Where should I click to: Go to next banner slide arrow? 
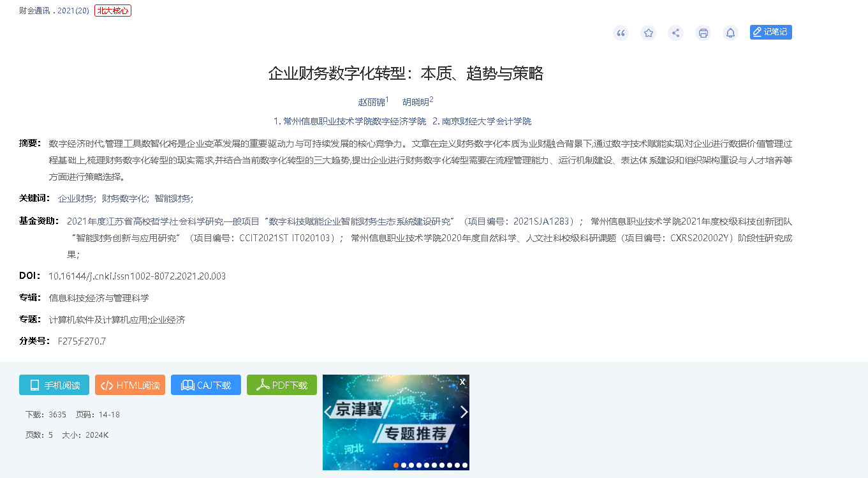click(x=464, y=412)
